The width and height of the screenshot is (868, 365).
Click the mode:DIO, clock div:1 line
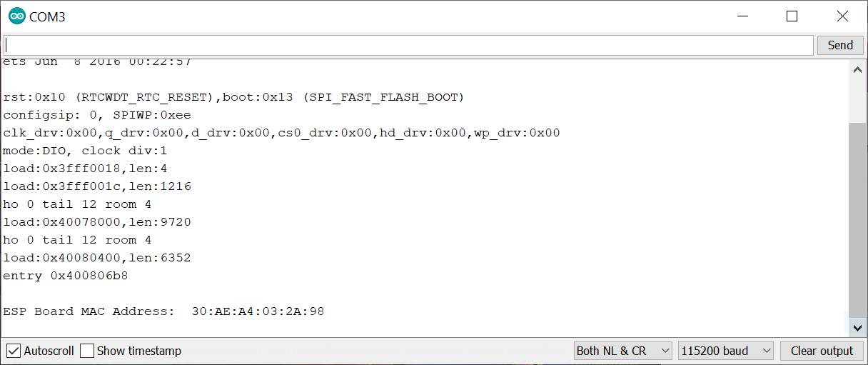[85, 151]
